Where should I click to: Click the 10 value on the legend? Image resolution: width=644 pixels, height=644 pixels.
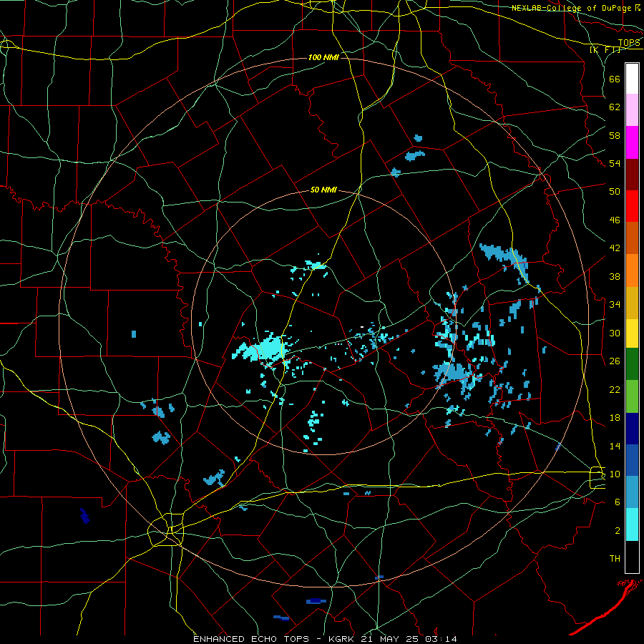[x=615, y=474]
